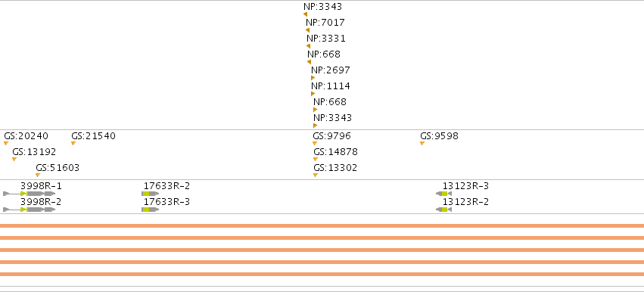Select the 3998R-1 transcript glyph
Image resolution: width=644 pixels, height=292 pixels.
(30, 194)
